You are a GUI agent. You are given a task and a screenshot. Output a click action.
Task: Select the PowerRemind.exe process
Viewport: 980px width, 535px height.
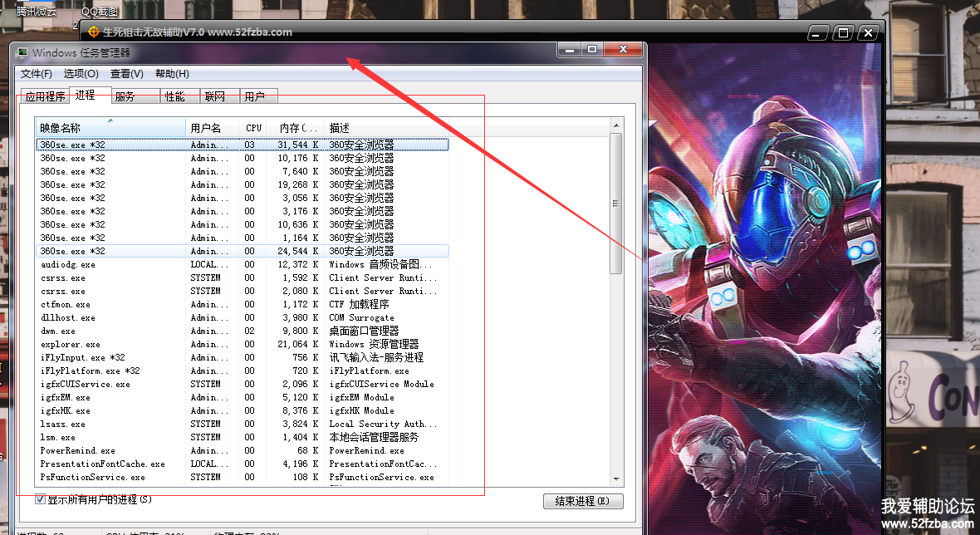[243, 450]
